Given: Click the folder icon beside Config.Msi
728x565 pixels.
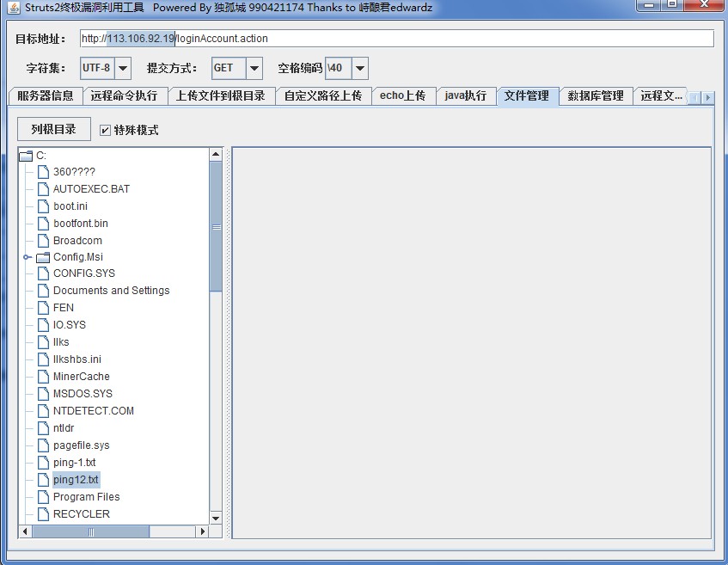Looking at the screenshot, I should pyautogui.click(x=43, y=257).
